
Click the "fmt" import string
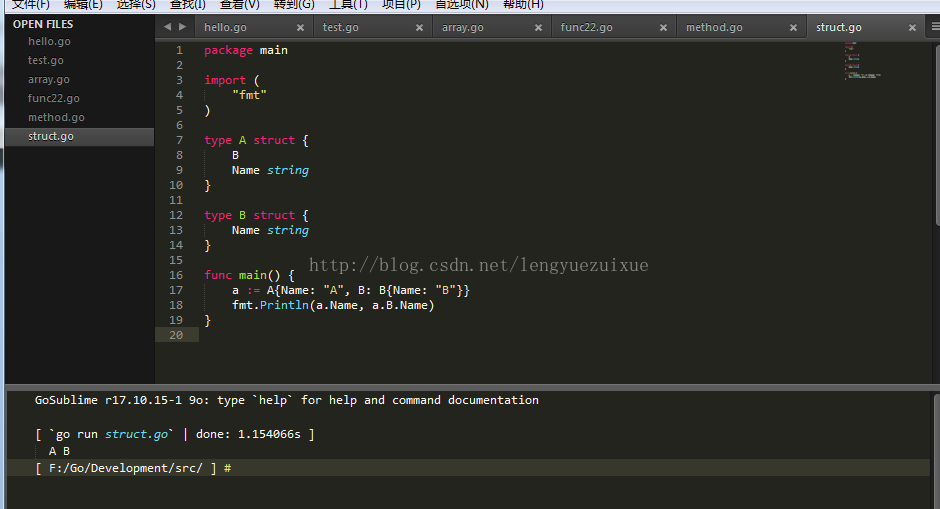[249, 95]
